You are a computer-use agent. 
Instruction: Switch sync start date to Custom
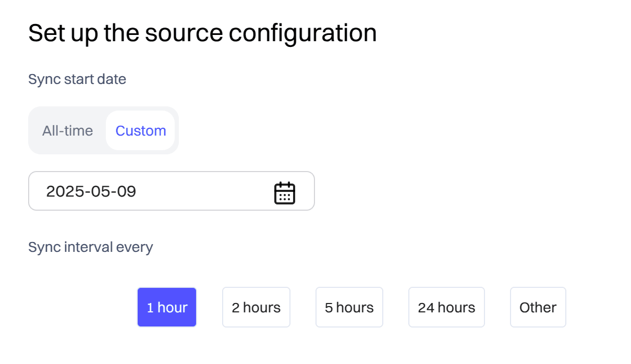[141, 130]
